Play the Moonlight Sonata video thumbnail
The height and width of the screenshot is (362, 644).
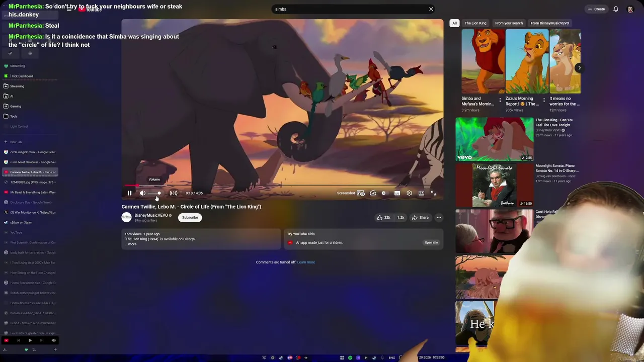coord(494,185)
